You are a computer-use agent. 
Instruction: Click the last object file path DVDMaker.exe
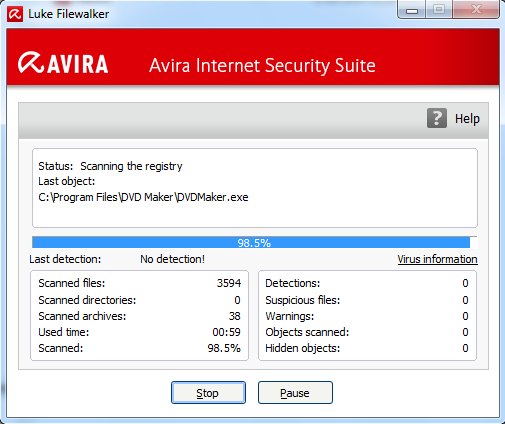pyautogui.click(x=143, y=197)
